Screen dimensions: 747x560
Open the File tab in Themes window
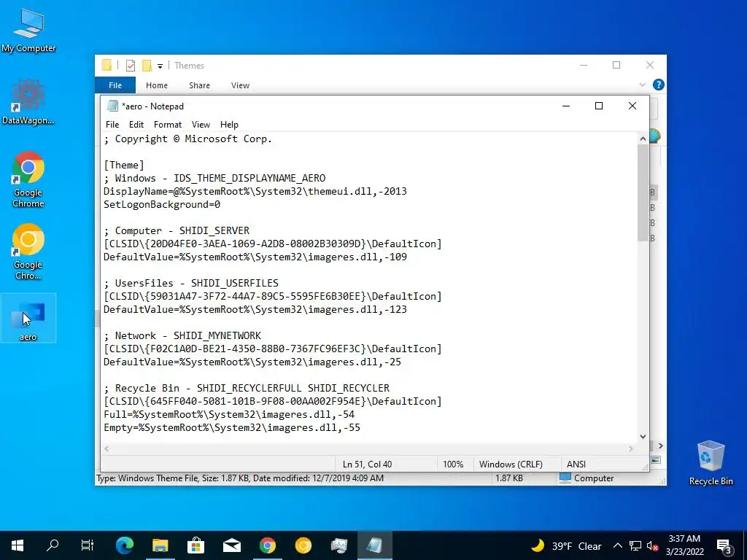[x=115, y=85]
